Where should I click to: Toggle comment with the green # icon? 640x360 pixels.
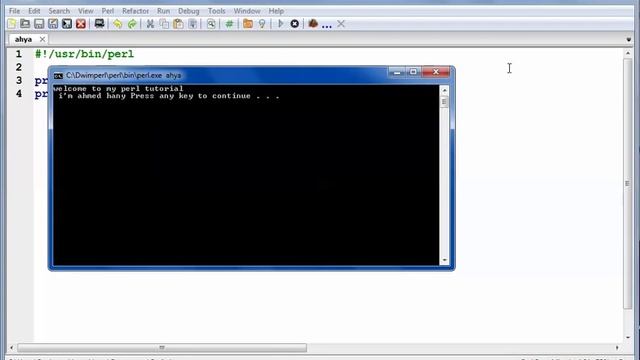[x=229, y=24]
